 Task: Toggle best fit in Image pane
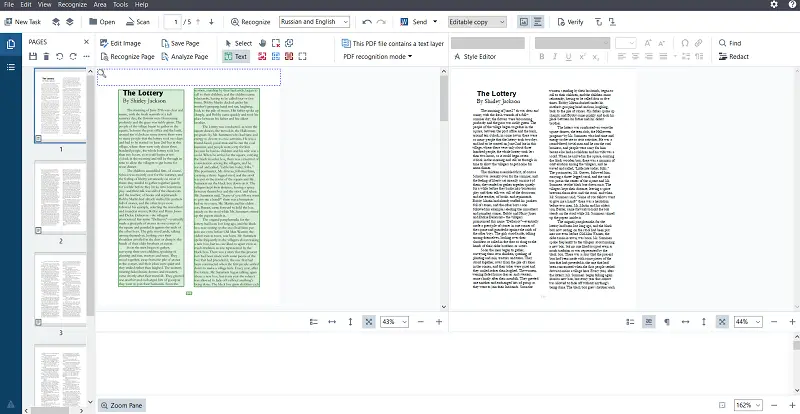(368, 322)
